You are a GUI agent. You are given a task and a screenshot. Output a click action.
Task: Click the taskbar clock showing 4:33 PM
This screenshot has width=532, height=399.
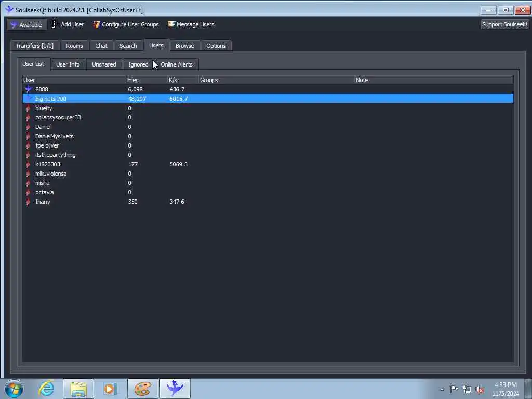click(506, 389)
